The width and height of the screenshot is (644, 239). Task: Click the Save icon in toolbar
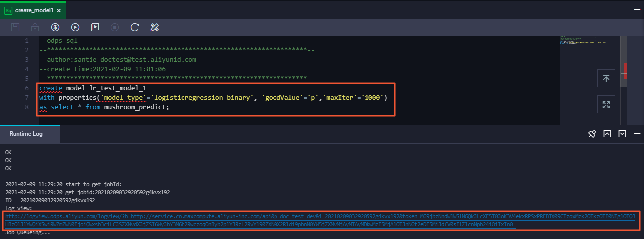coord(15,27)
